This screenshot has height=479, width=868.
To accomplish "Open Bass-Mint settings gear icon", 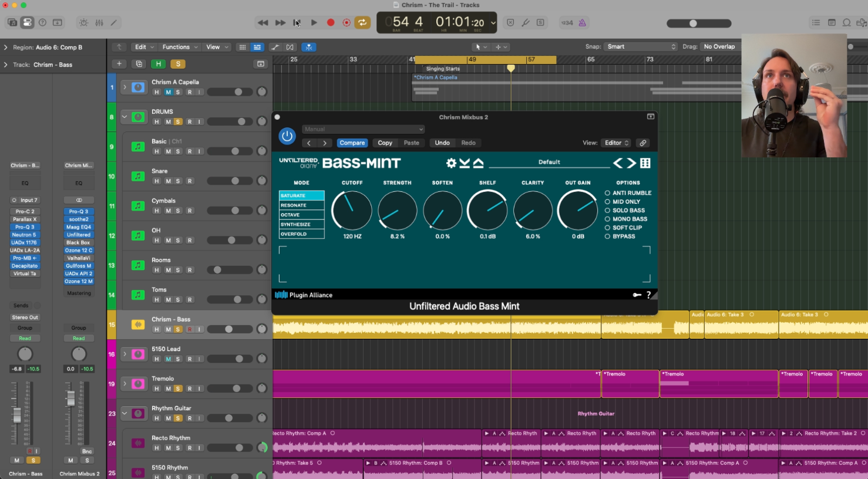I will (x=451, y=163).
